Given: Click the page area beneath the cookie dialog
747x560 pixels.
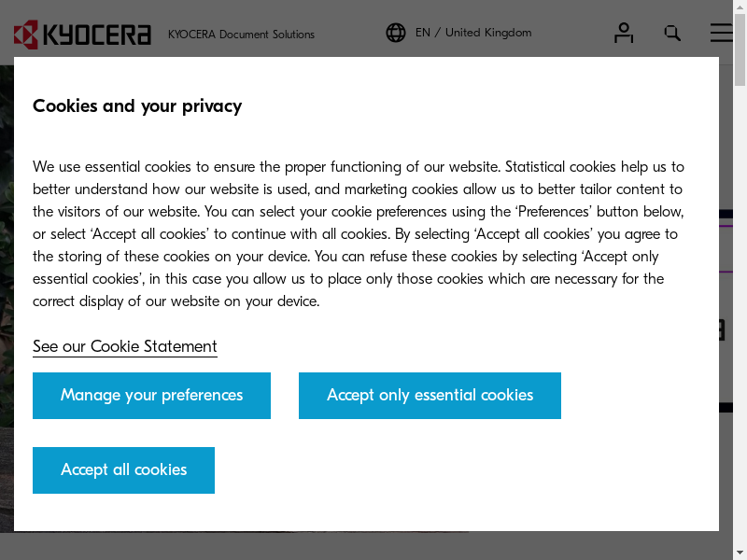Looking at the screenshot, I should 373,546.
